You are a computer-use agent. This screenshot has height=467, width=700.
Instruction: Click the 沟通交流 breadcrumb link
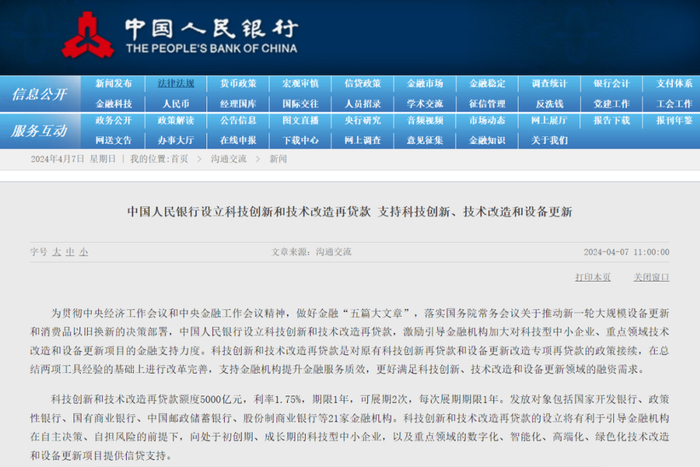(229, 159)
